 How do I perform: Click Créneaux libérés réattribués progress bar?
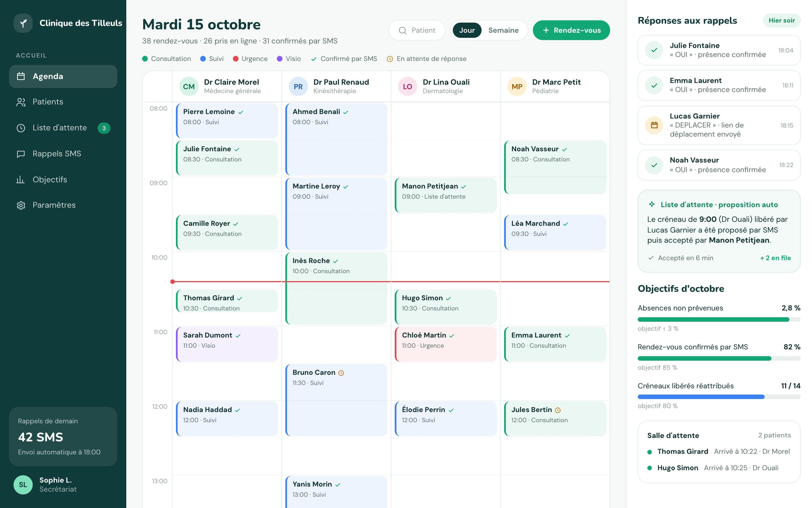point(719,397)
